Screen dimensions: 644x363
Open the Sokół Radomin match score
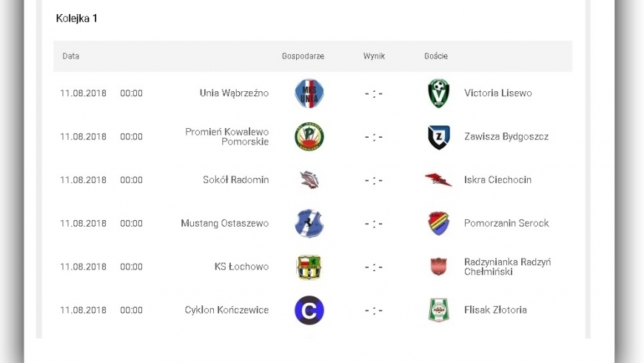pyautogui.click(x=374, y=181)
